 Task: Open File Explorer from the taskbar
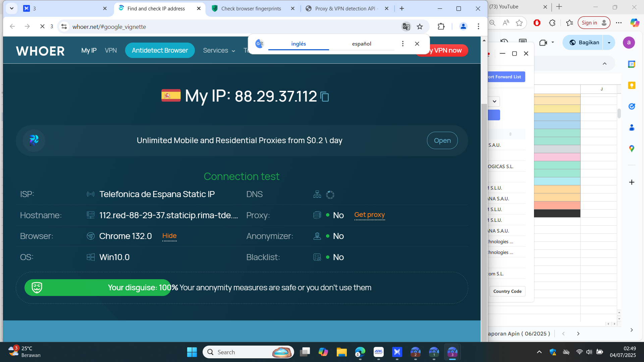pos(341,352)
